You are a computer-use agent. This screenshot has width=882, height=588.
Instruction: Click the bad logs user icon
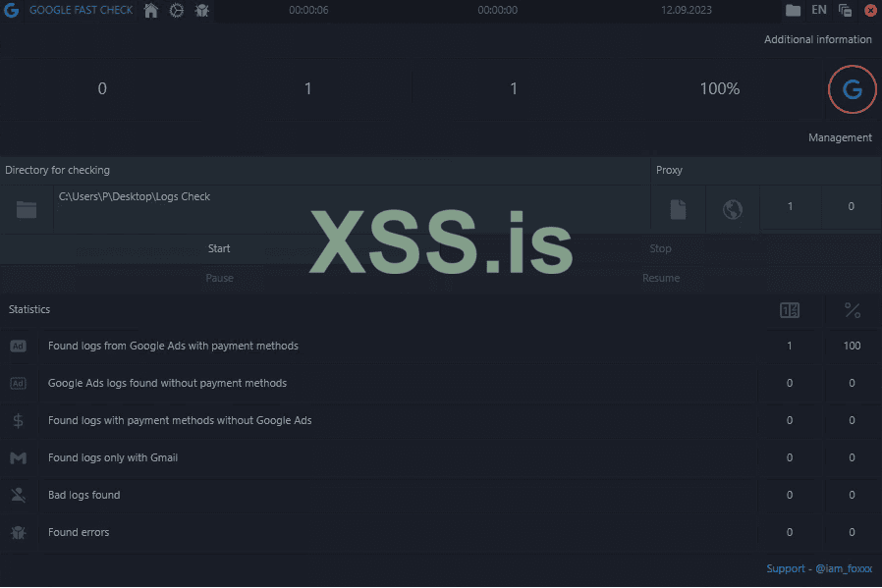tap(18, 496)
